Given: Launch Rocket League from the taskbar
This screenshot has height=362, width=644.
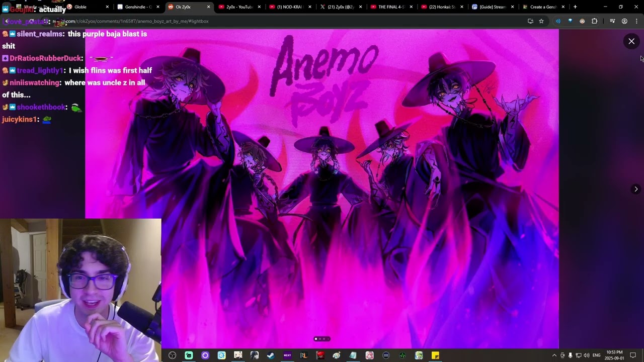Looking at the screenshot, I should pos(303,355).
